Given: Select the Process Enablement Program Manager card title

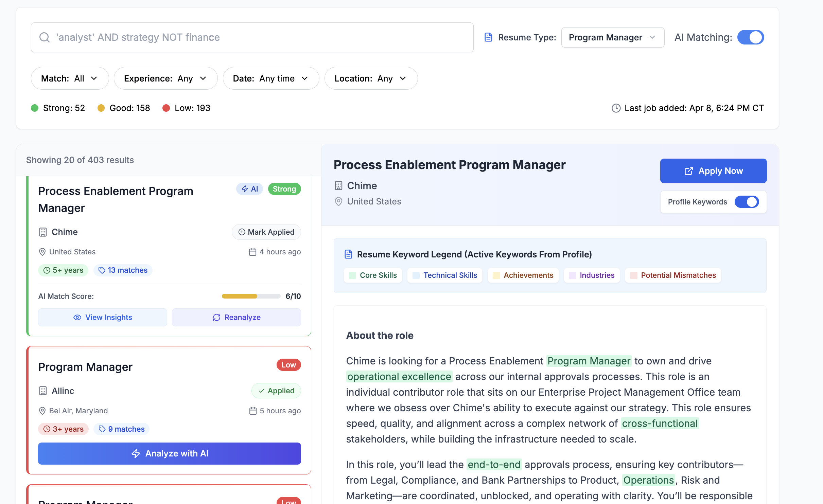Looking at the screenshot, I should click(x=116, y=199).
